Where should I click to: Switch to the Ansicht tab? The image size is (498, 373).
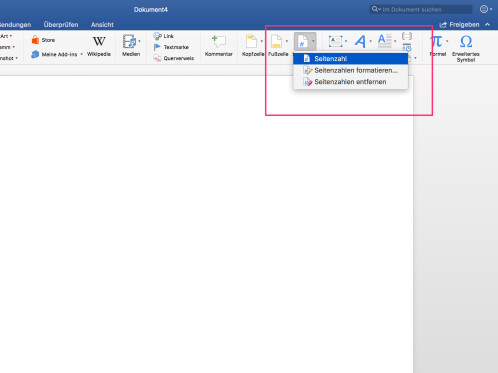tap(102, 25)
